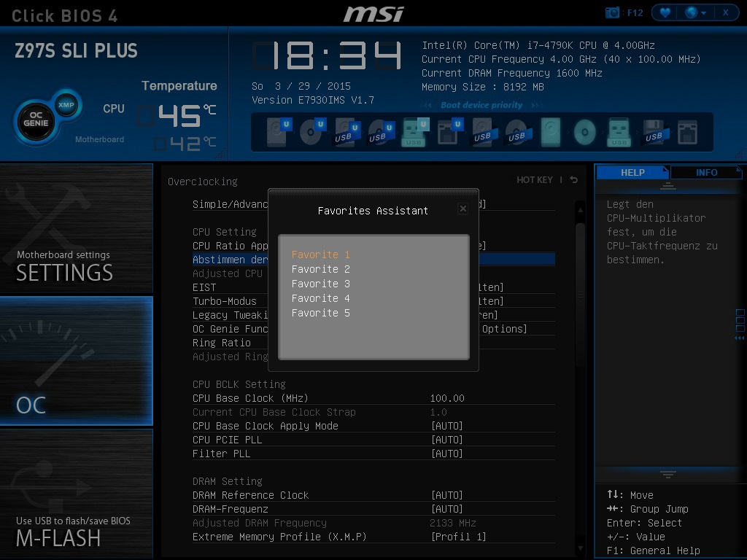Select the CPU Ratio App setting row
The image size is (747, 560).
(373, 246)
